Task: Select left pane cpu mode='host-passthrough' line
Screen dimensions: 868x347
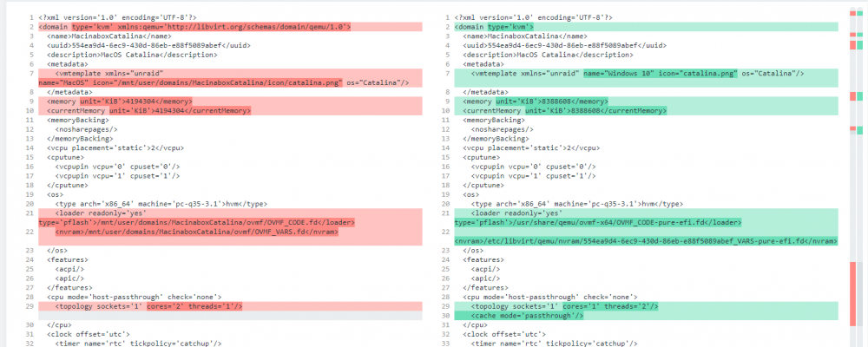Action: pyautogui.click(x=134, y=298)
